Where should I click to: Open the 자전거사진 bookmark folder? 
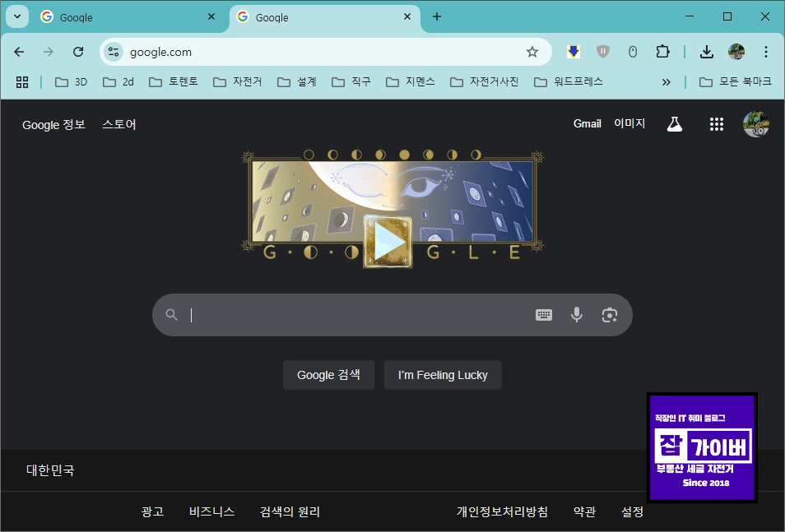point(484,81)
